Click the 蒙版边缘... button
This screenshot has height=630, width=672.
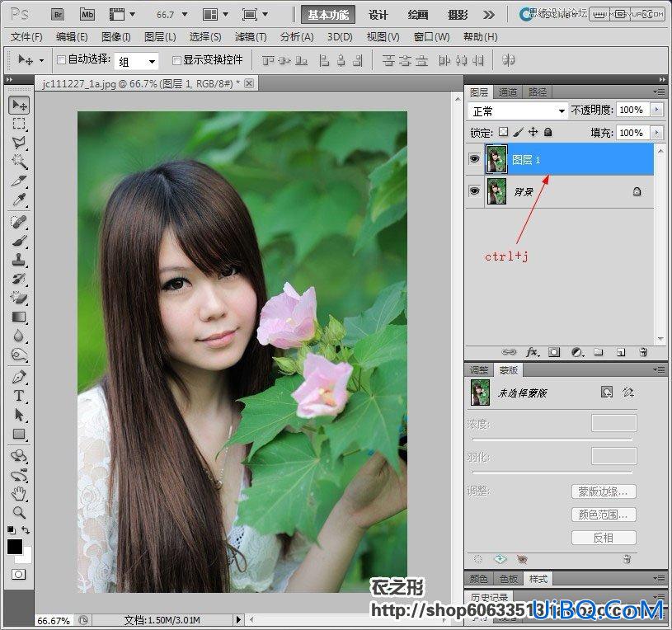(604, 491)
